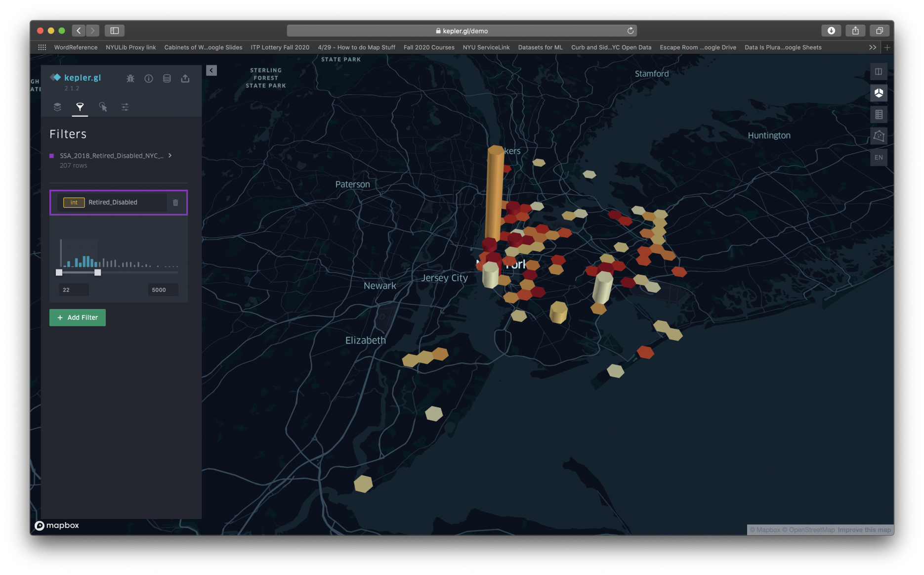Open the Retired_Disabled field selector

point(113,202)
